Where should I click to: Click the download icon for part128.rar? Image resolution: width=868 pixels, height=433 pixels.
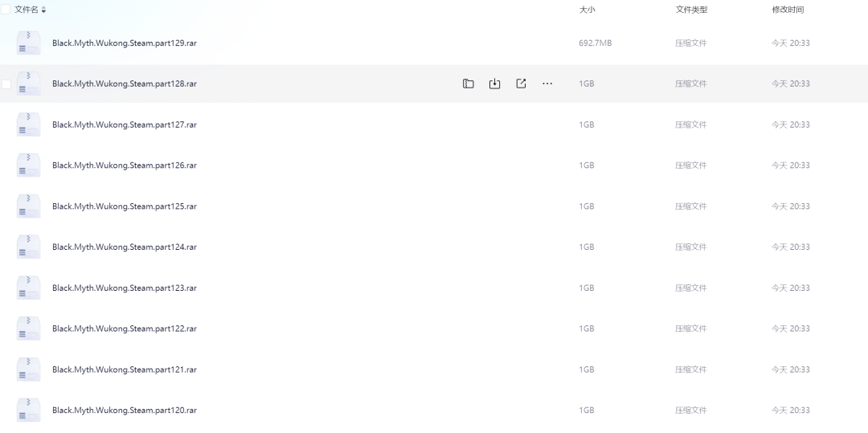pos(494,84)
